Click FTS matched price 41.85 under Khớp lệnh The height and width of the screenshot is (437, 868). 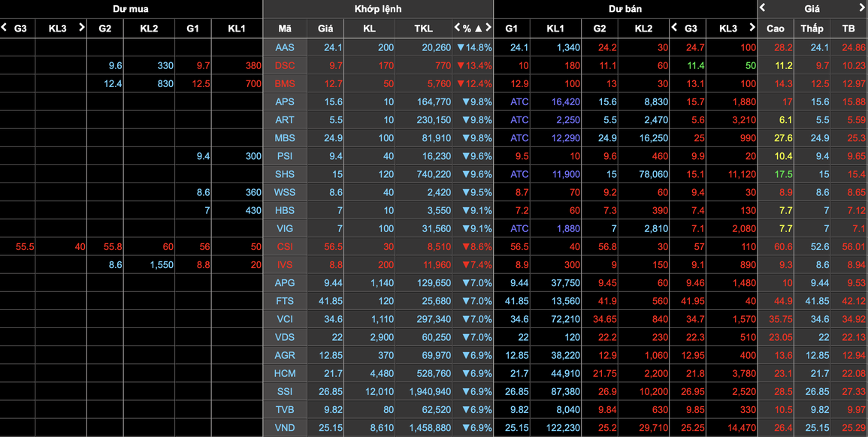click(331, 301)
